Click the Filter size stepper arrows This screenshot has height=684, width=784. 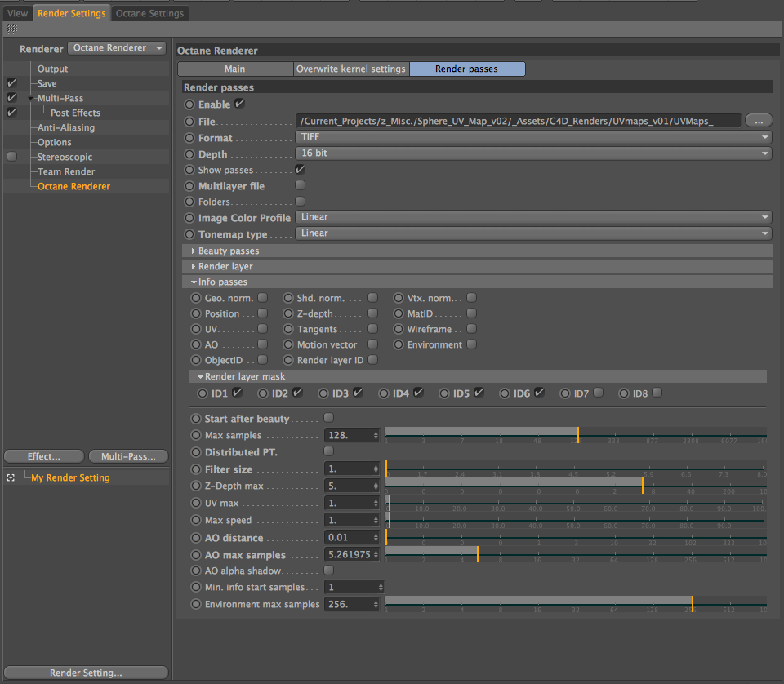pos(376,469)
